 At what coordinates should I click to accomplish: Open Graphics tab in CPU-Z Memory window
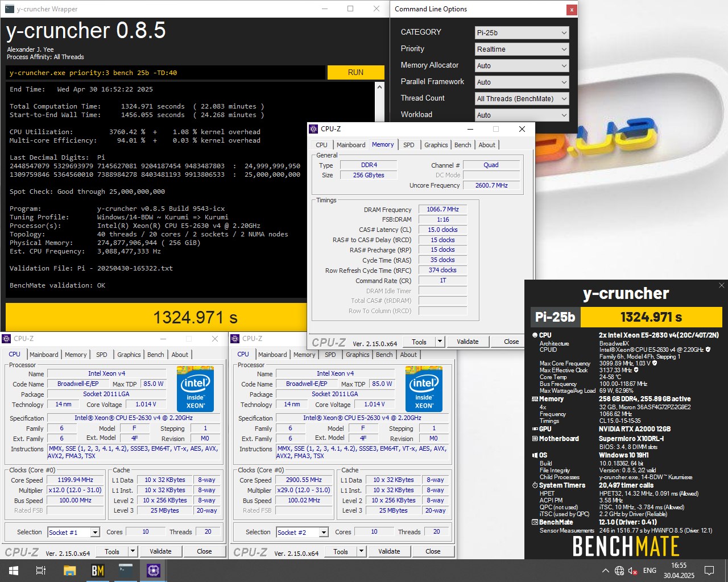[x=436, y=145]
